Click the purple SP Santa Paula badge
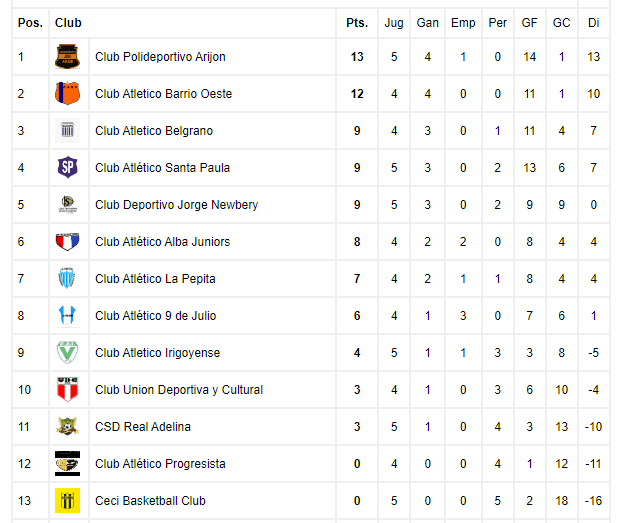Viewport: 623px width, 523px height. click(67, 167)
